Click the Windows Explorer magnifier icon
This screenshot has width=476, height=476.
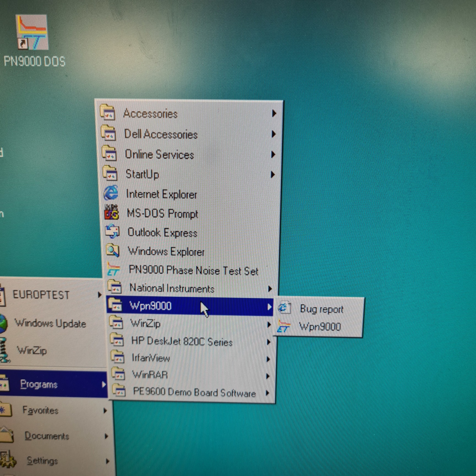pyautogui.click(x=113, y=251)
